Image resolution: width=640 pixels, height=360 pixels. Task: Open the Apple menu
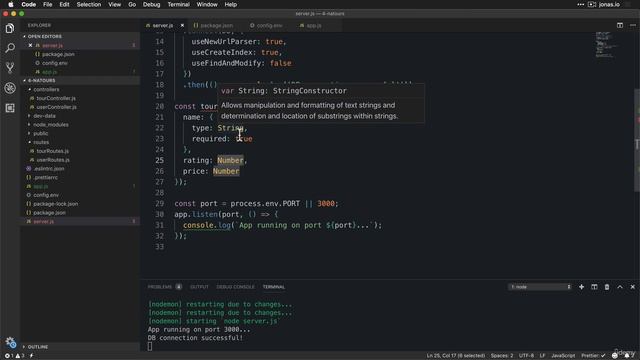coord(11,4)
